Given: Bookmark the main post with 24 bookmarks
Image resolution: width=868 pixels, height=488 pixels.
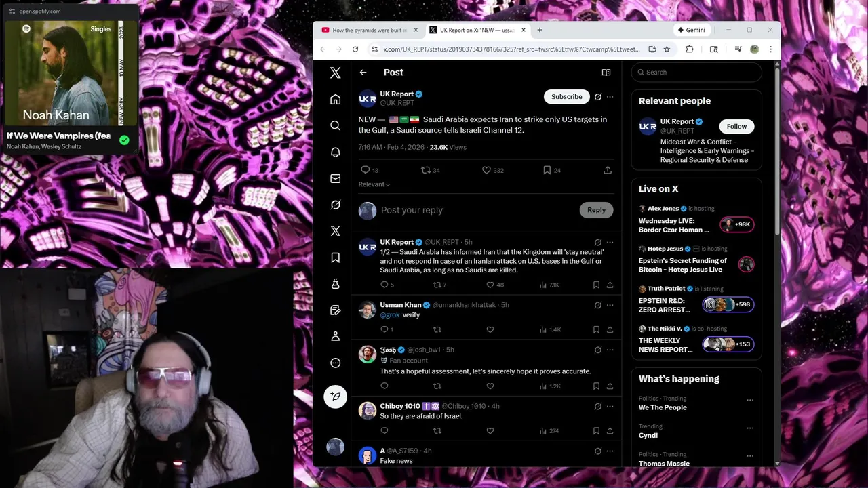Looking at the screenshot, I should pos(551,170).
